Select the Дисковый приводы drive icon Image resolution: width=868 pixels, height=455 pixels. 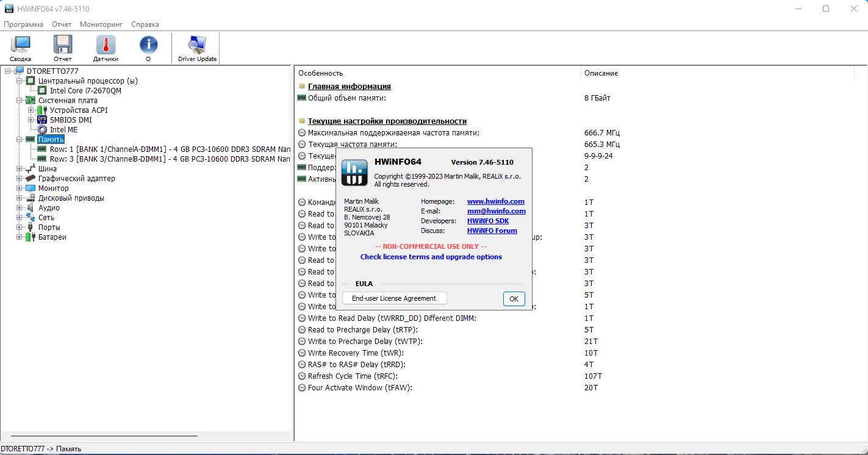[x=30, y=198]
